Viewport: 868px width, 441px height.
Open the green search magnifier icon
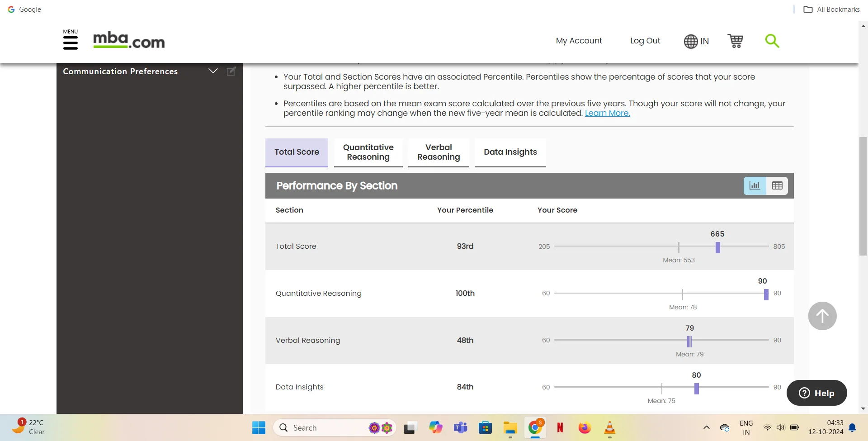click(772, 41)
